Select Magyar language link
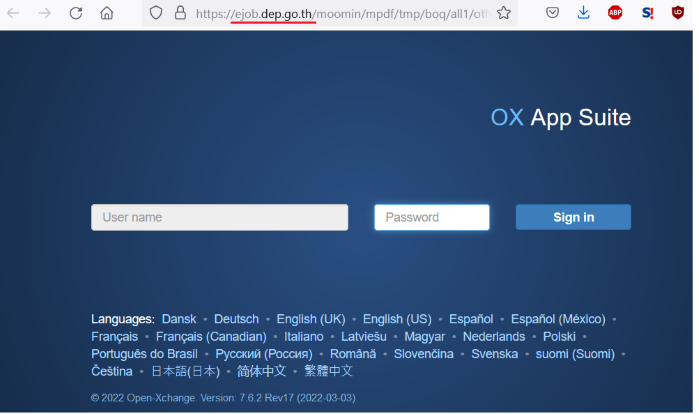Screen dimensions: 699x414 pyautogui.click(x=424, y=336)
